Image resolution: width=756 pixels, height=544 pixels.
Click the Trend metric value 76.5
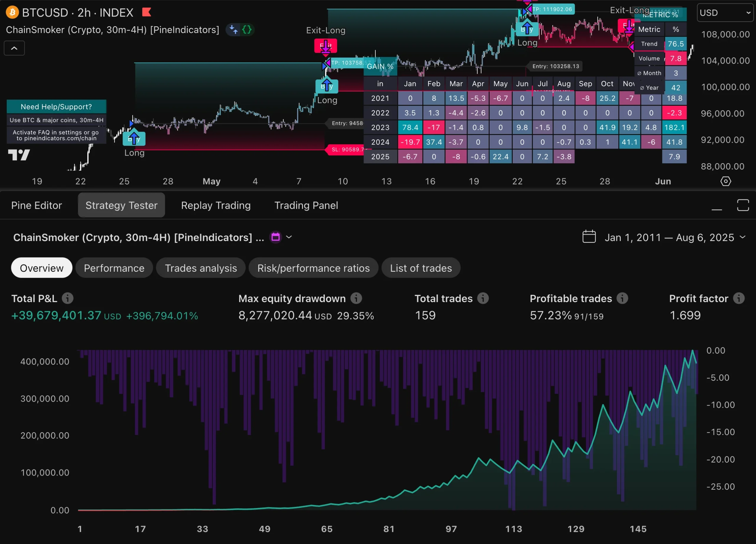(x=676, y=44)
